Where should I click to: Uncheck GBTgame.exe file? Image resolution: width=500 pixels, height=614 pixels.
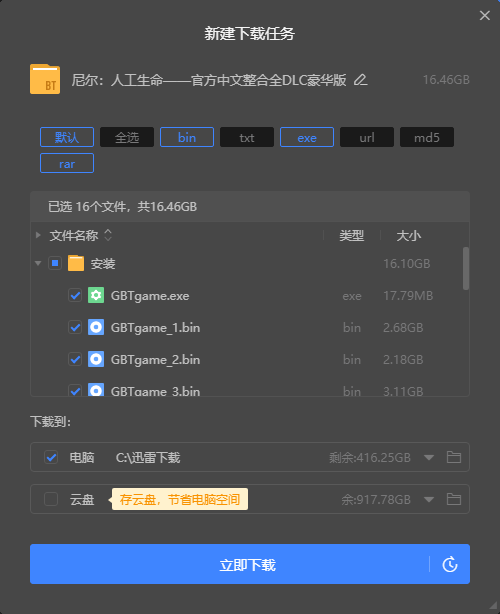coord(75,295)
